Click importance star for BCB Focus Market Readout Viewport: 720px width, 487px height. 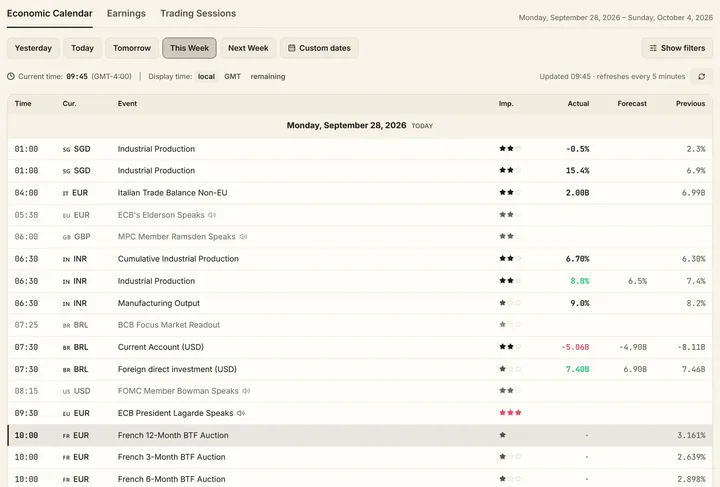(510, 325)
